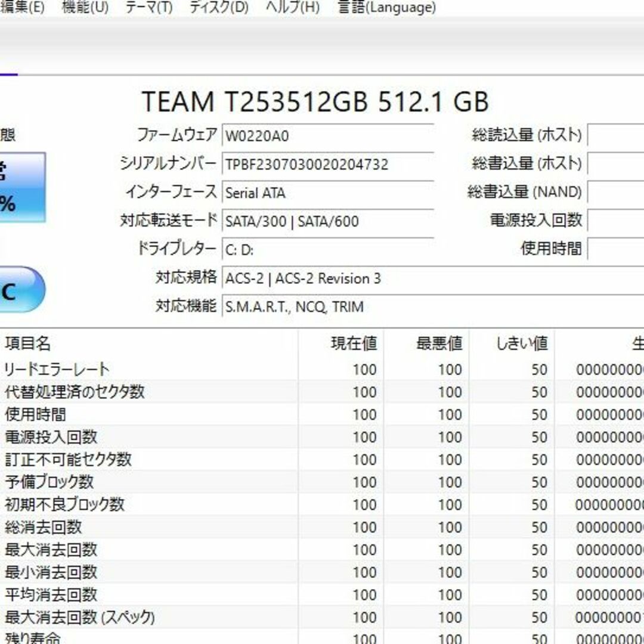Select the 予備ブロック数 attribute row
644x644 pixels.
pyautogui.click(x=322, y=482)
